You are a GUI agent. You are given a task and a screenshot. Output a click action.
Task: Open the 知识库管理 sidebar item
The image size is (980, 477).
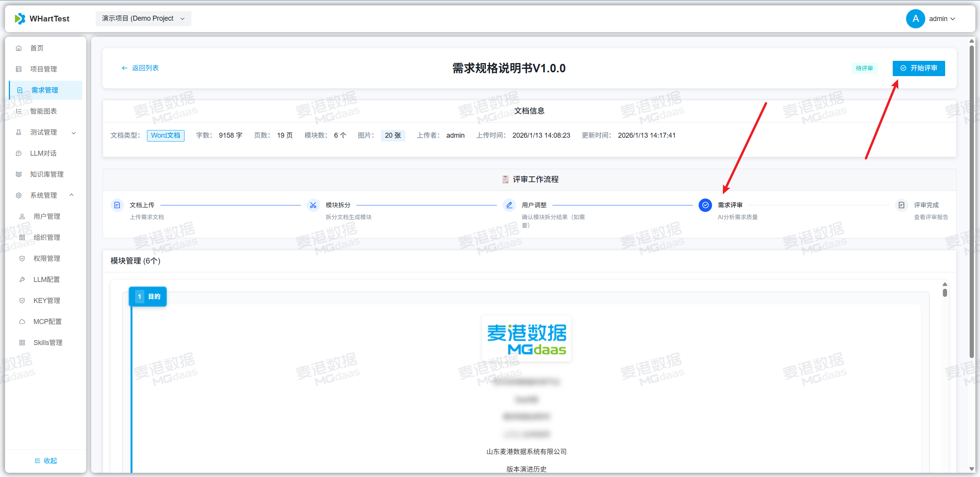[x=47, y=174]
